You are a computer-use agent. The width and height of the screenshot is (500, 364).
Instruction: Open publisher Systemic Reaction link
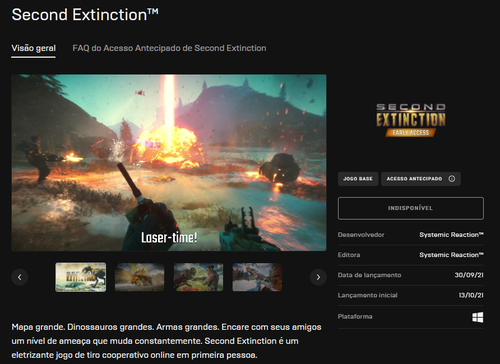tap(451, 255)
